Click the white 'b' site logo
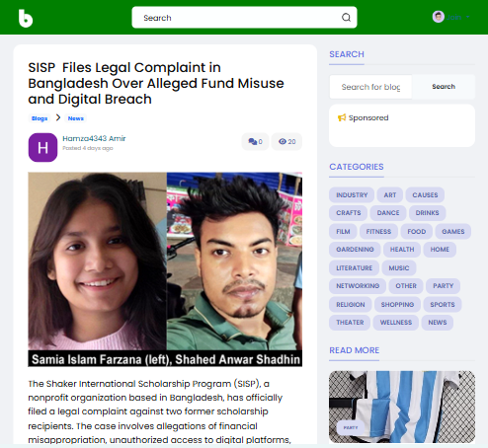Screen dimensions: 488x448 (26, 18)
